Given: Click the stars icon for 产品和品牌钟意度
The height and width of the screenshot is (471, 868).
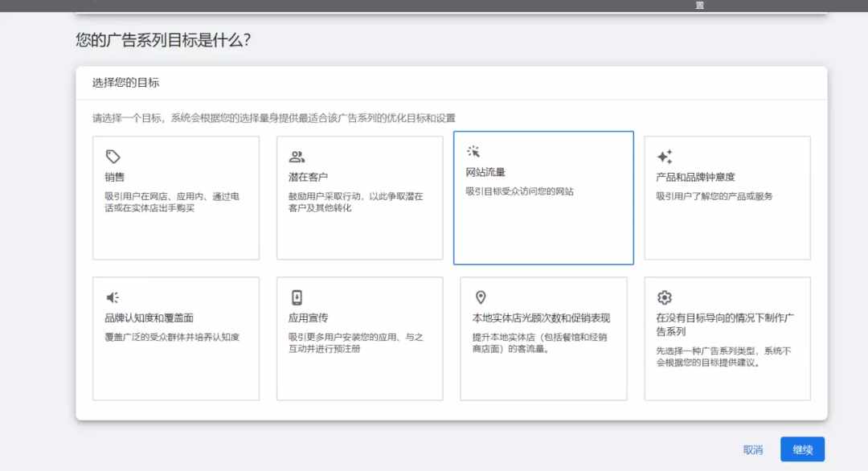Looking at the screenshot, I should 665,157.
